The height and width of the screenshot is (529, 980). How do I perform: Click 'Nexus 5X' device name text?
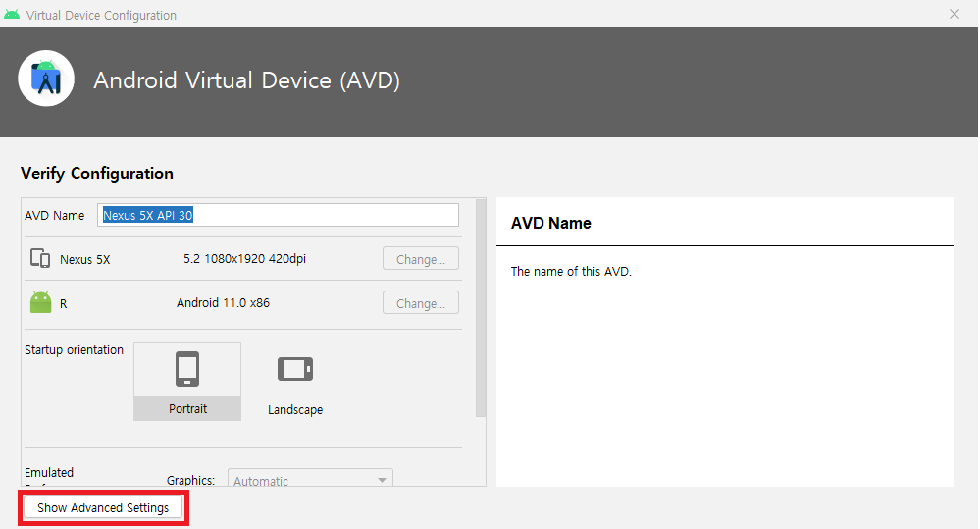coord(85,259)
